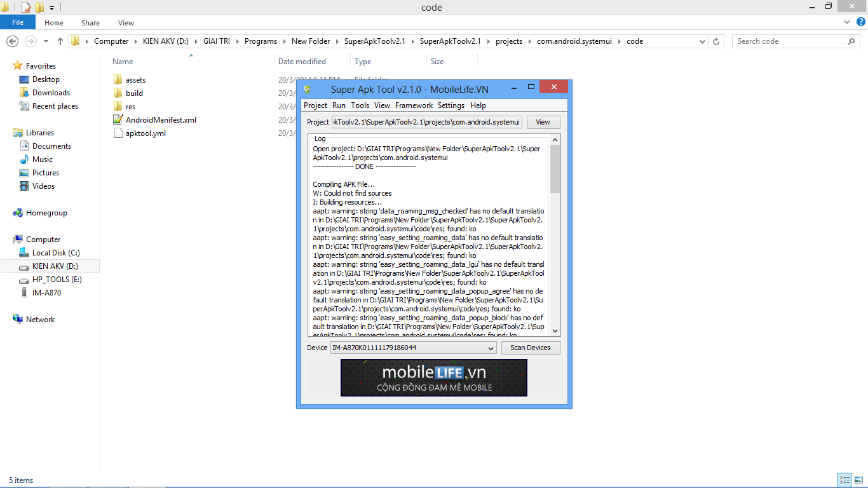Screen dimensions: 868x488
Task: Open the IM-A870 device in sidebar
Action: (46, 293)
